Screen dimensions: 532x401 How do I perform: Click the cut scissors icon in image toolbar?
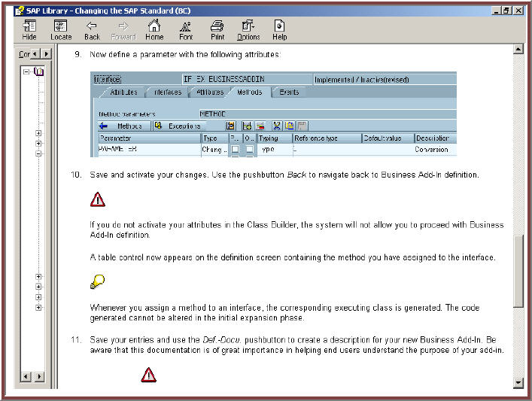[277, 126]
